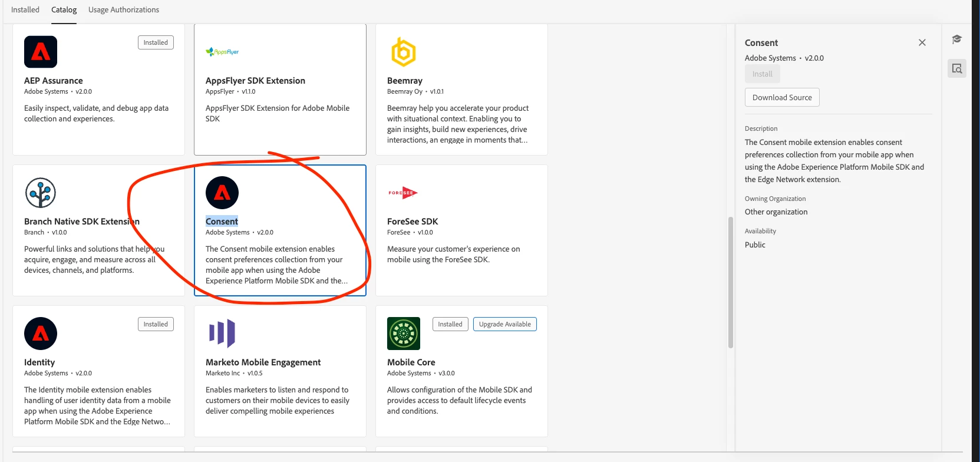Click the Mobile Core description text
This screenshot has width=980, height=462.
(x=460, y=401)
